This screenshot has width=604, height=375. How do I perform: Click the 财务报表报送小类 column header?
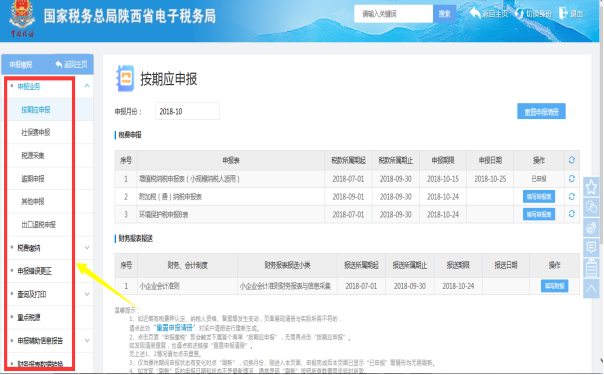click(287, 265)
